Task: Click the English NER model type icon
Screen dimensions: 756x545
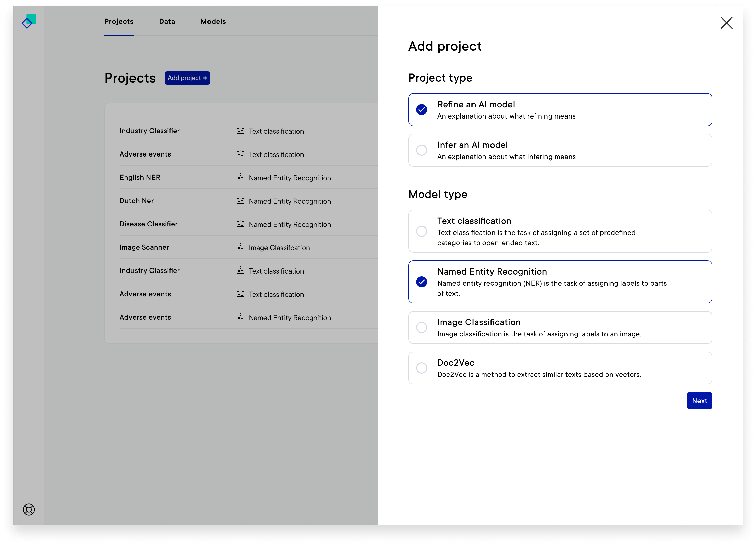Action: 240,177
